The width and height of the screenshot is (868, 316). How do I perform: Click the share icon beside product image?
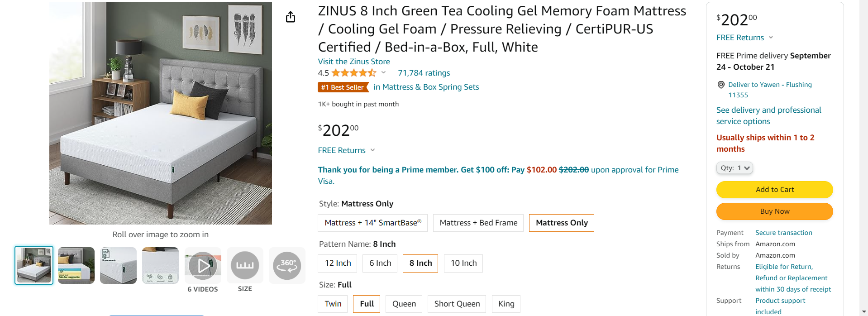coord(291,17)
